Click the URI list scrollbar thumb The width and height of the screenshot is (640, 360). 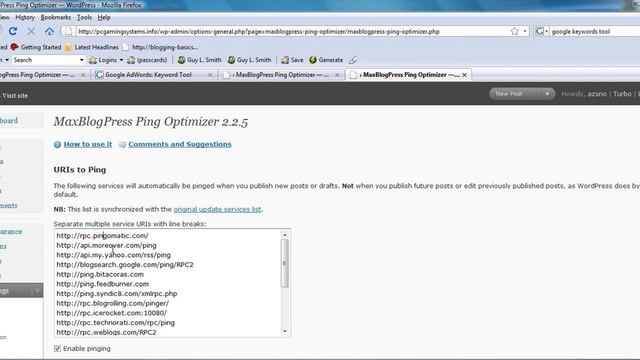click(x=284, y=263)
